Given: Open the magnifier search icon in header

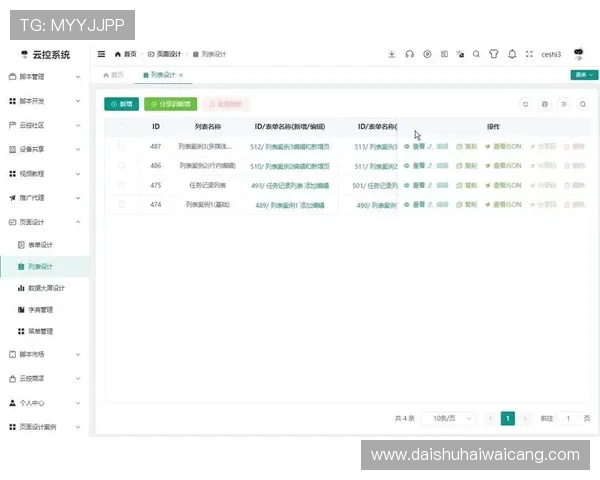Looking at the screenshot, I should tap(476, 54).
